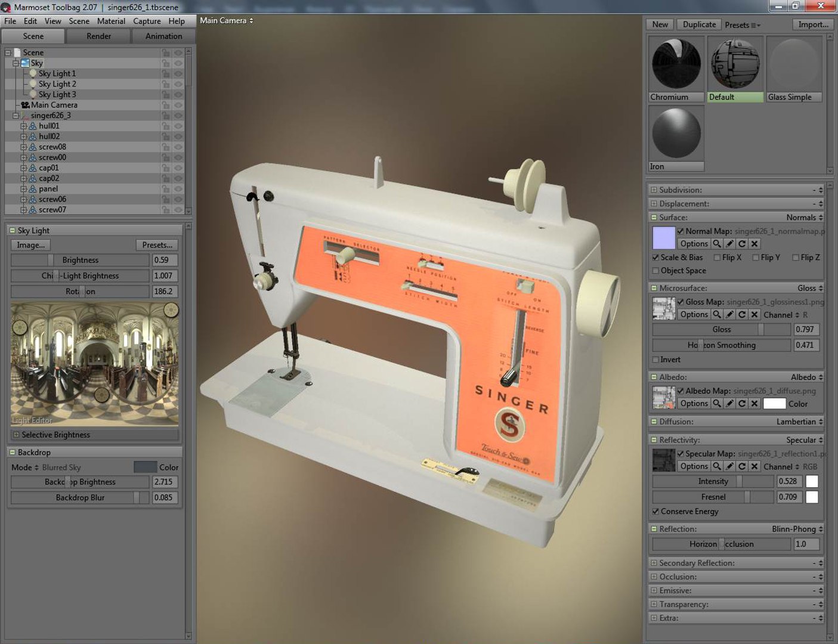Uncheck Conserve Energy
Image resolution: width=838 pixels, height=644 pixels.
pos(656,512)
